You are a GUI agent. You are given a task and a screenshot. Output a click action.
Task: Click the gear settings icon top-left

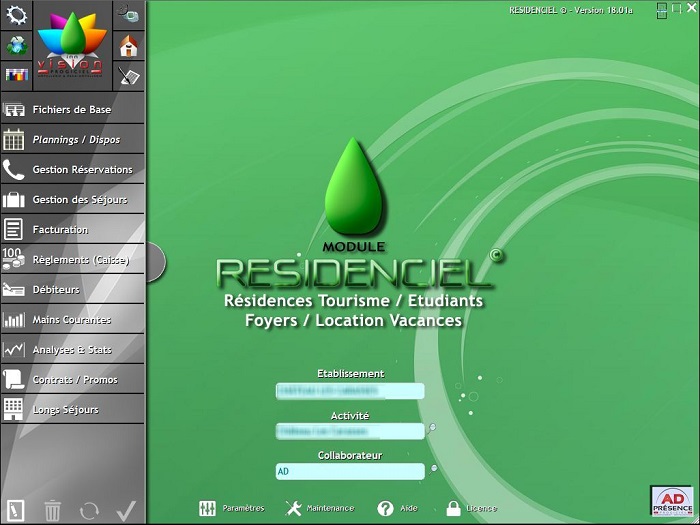pyautogui.click(x=16, y=16)
